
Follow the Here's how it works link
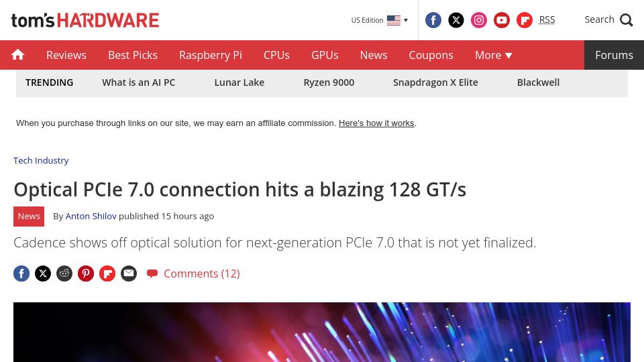(376, 123)
